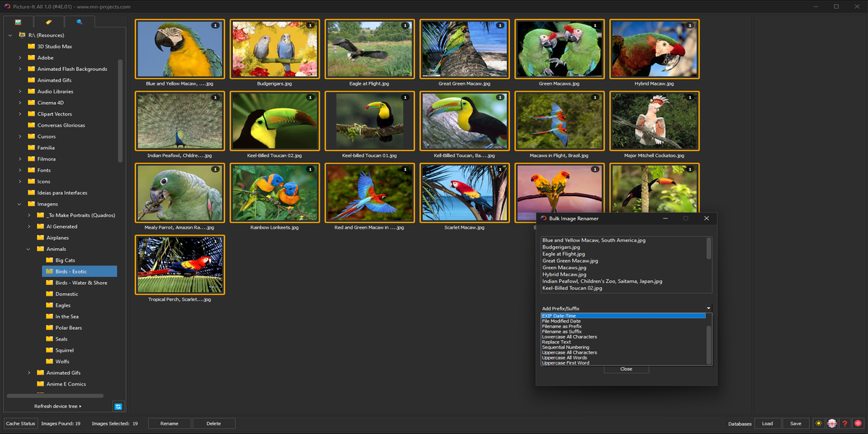
Task: Click the red circular power icon
Action: pos(857,423)
